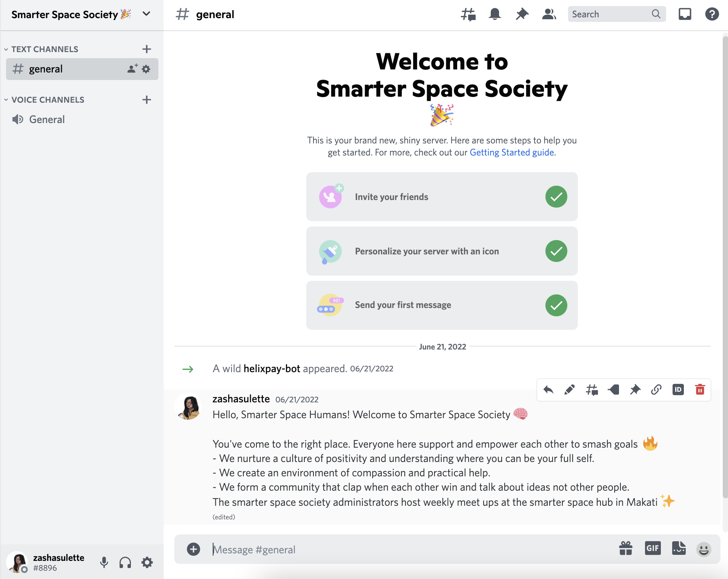This screenshot has height=579, width=728.
Task: Open the emoji picker in the message bar
Action: (703, 549)
